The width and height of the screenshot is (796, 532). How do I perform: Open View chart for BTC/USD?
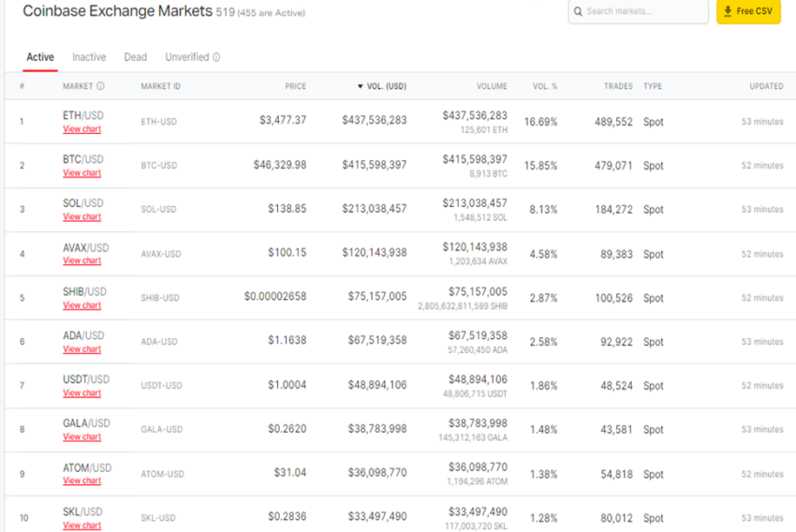[x=81, y=172]
